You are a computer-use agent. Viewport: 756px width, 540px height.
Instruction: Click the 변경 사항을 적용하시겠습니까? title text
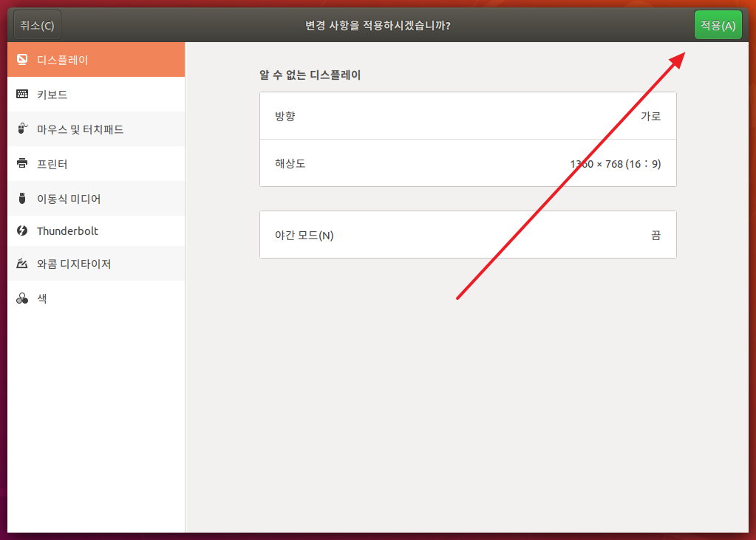pyautogui.click(x=378, y=25)
